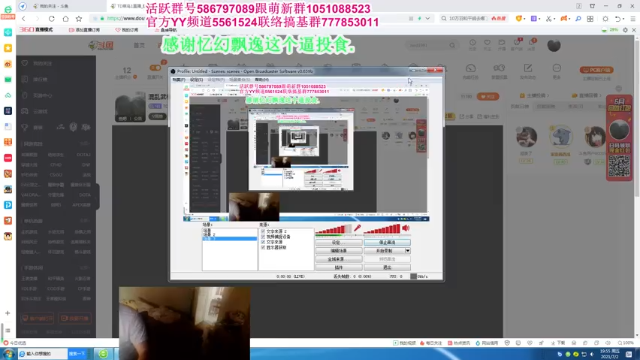Toggle the 显示器获取 source checkbox

click(263, 247)
